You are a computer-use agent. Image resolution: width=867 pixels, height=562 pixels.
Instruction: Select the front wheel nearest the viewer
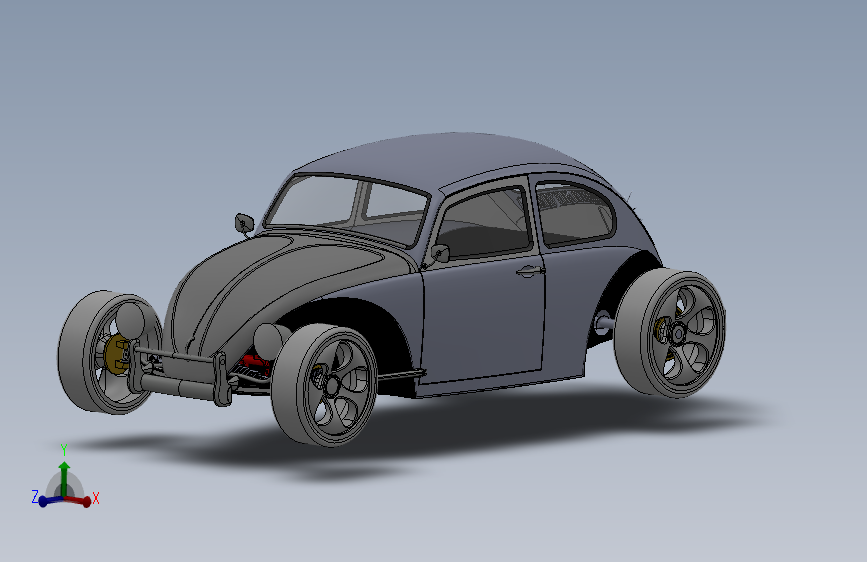[x=325, y=385]
